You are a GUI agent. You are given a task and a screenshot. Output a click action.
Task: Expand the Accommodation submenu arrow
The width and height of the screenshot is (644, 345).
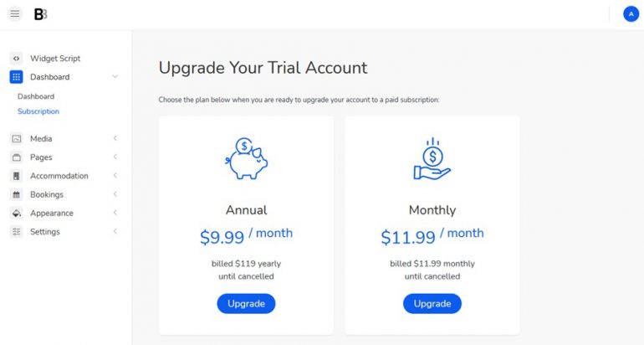(115, 176)
